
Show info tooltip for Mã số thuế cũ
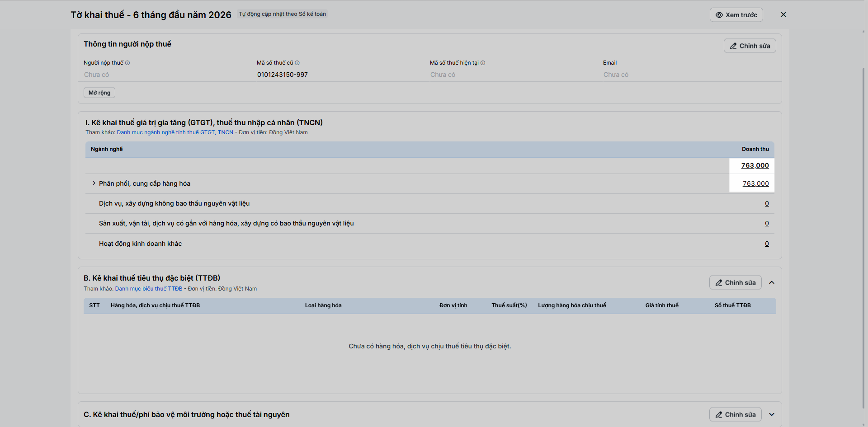tap(297, 63)
